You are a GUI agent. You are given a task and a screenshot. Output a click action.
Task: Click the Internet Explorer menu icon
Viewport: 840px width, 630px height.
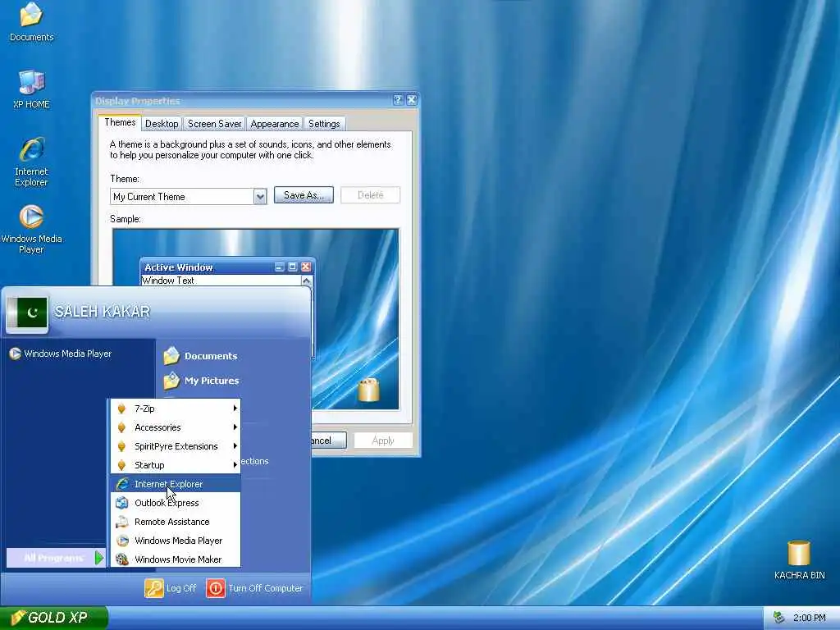122,484
